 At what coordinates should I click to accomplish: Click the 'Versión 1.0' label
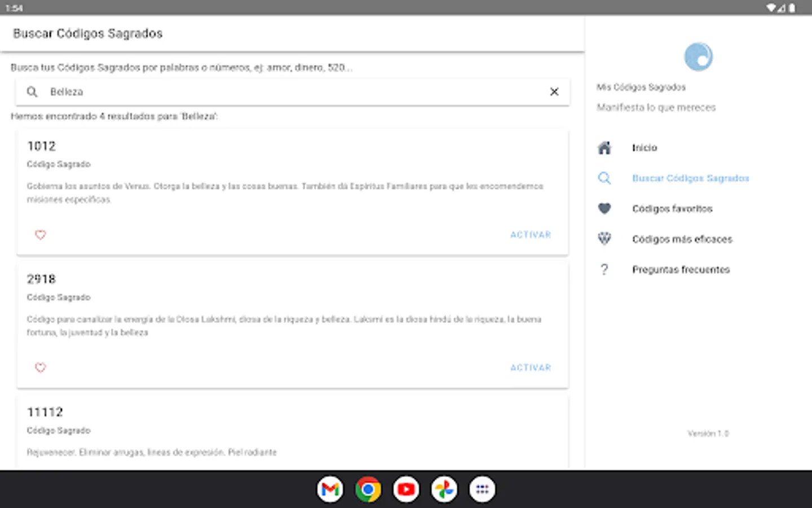pyautogui.click(x=708, y=433)
